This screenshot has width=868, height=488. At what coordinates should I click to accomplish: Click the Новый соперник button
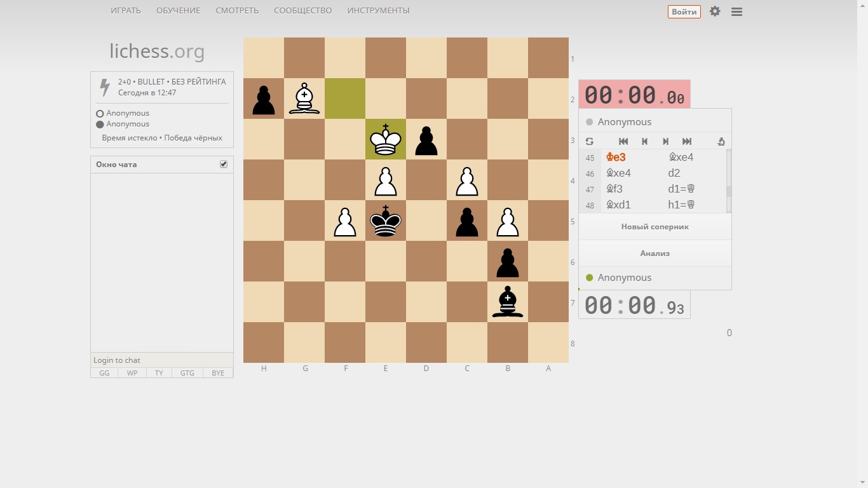tap(654, 227)
